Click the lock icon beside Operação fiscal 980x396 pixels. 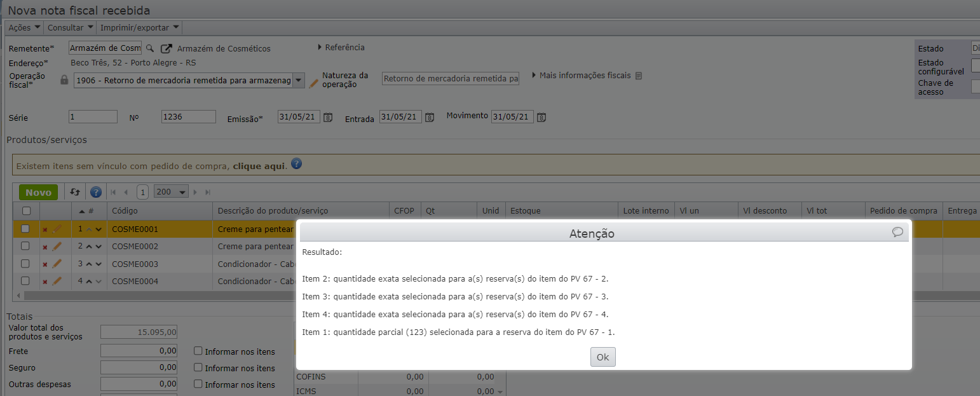64,80
